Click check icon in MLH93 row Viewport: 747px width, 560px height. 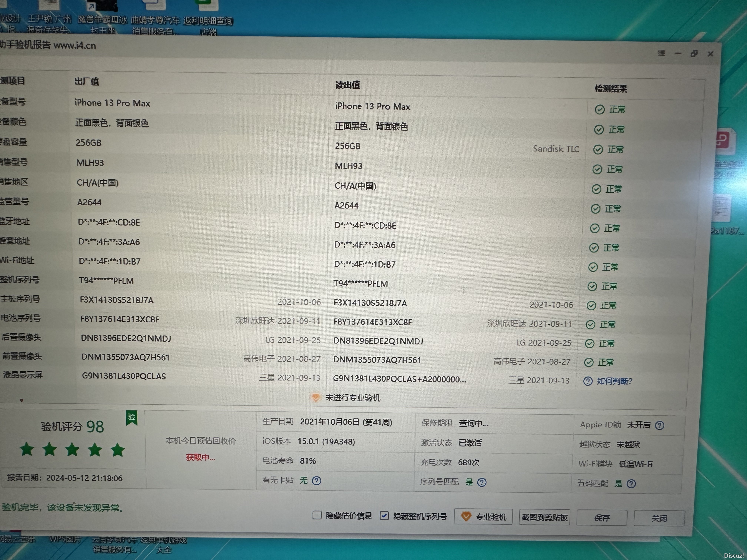tap(597, 169)
